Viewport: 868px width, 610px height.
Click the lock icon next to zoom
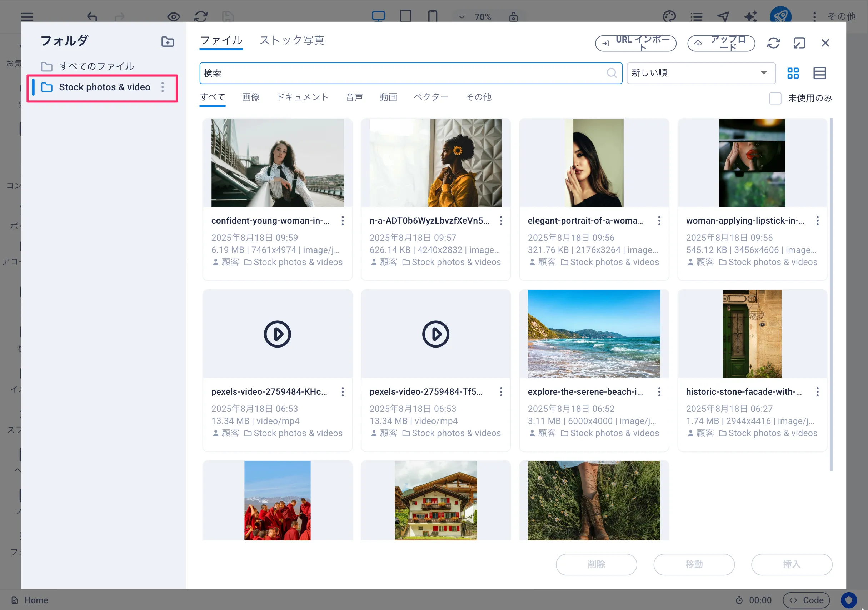(513, 17)
